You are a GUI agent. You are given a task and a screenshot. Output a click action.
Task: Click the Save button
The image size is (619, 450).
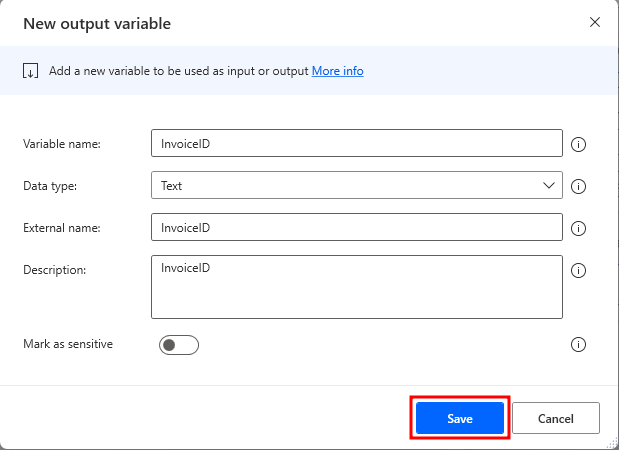460,418
